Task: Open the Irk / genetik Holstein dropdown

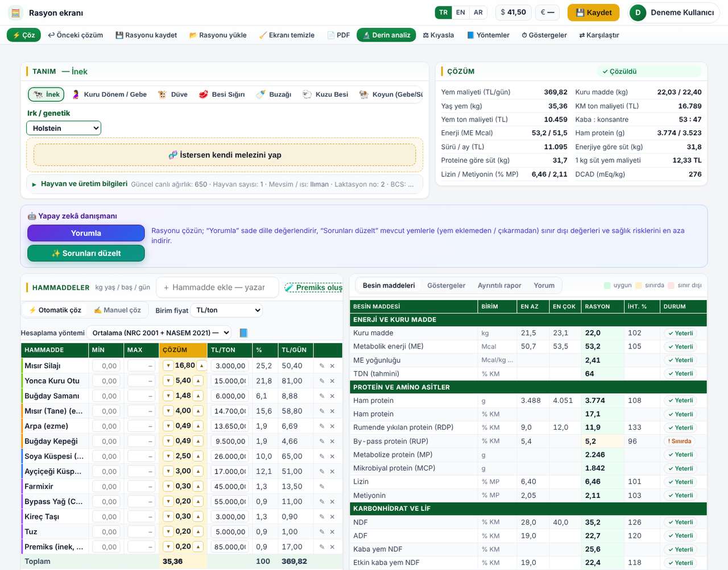Action: (64, 128)
